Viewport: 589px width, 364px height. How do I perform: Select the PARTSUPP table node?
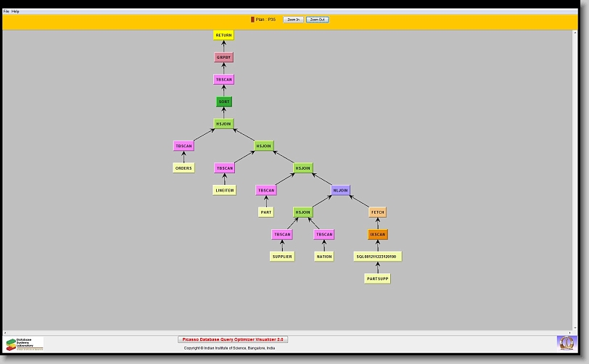[x=377, y=278]
